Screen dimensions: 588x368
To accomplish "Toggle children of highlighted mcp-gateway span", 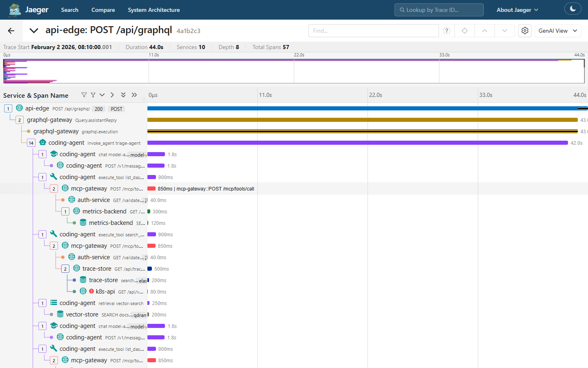I will 54,188.
